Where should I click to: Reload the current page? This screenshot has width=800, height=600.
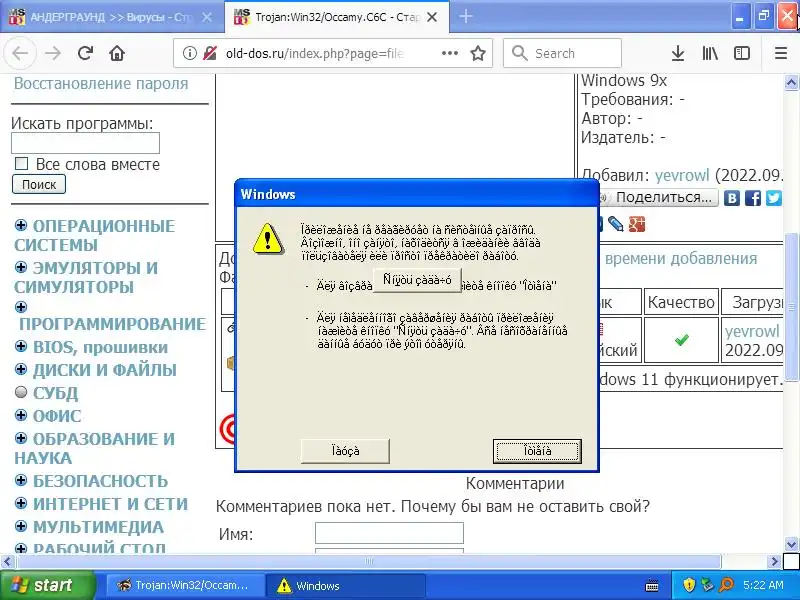tap(85, 53)
